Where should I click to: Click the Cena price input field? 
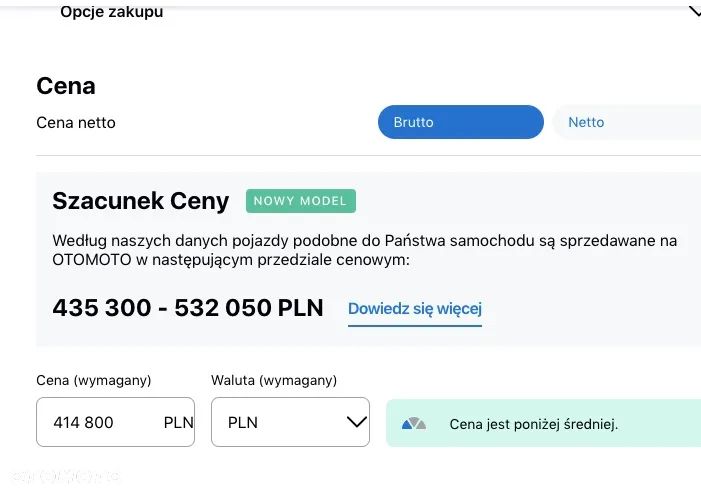[98, 422]
